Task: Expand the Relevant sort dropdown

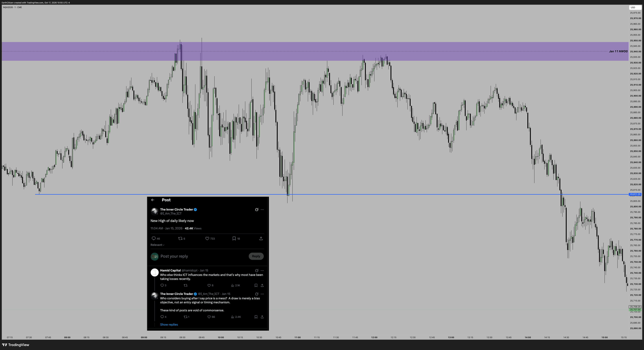Action: [157, 245]
